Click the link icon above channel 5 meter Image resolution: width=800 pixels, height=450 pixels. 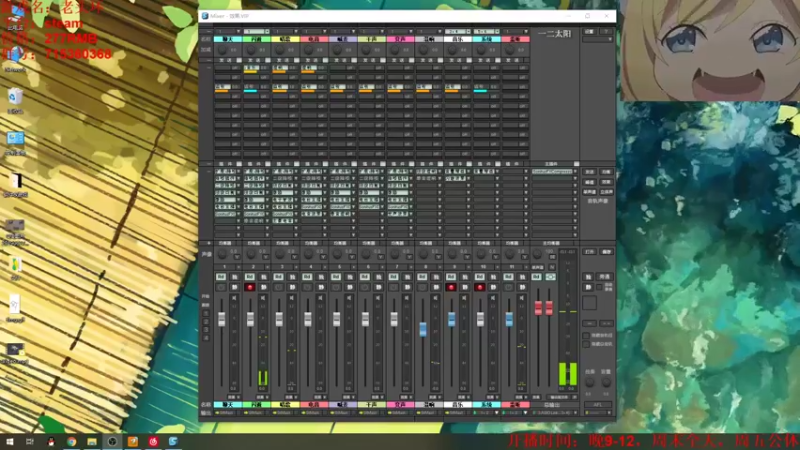[x=349, y=297]
